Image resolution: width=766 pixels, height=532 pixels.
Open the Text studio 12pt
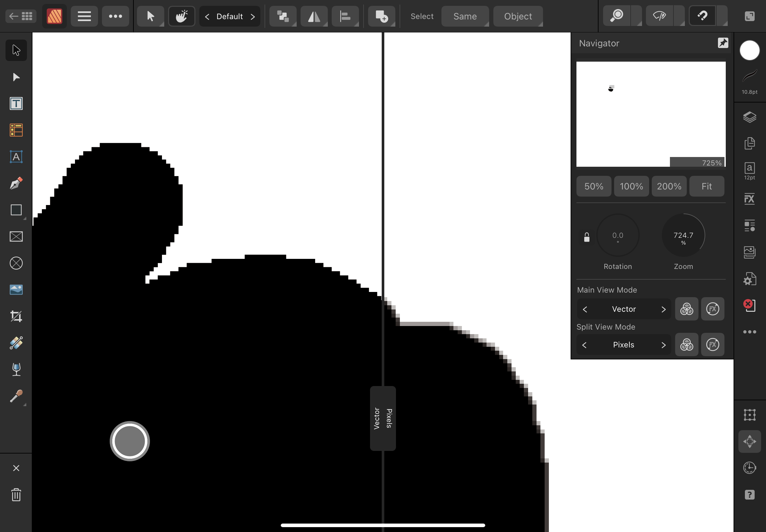coord(749,171)
